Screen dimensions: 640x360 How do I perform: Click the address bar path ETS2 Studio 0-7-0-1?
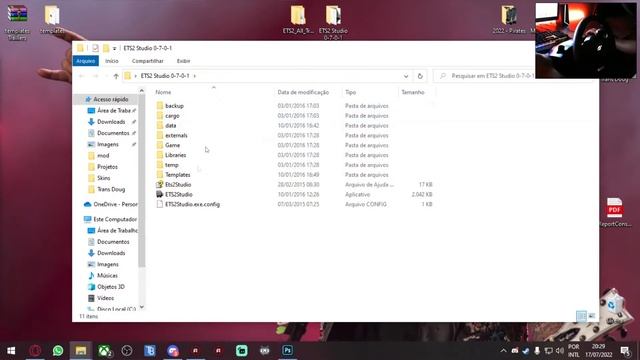[165, 76]
